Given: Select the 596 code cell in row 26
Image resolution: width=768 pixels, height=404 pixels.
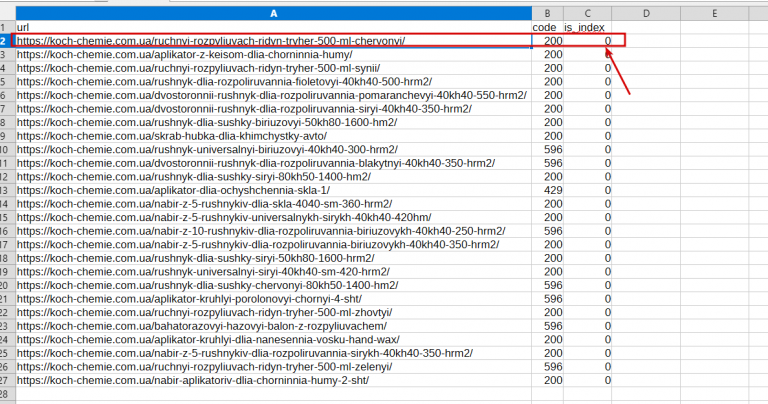Looking at the screenshot, I should (547, 366).
